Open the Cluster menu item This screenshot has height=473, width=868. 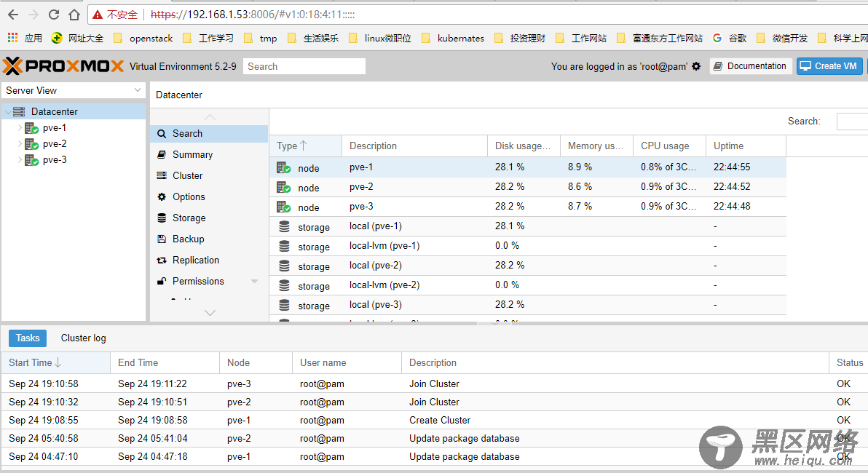[209, 176]
